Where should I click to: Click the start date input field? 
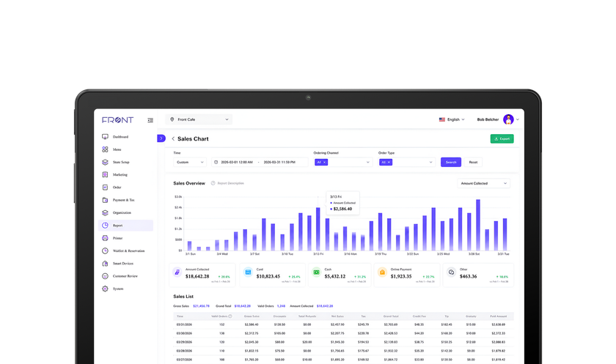(236, 163)
